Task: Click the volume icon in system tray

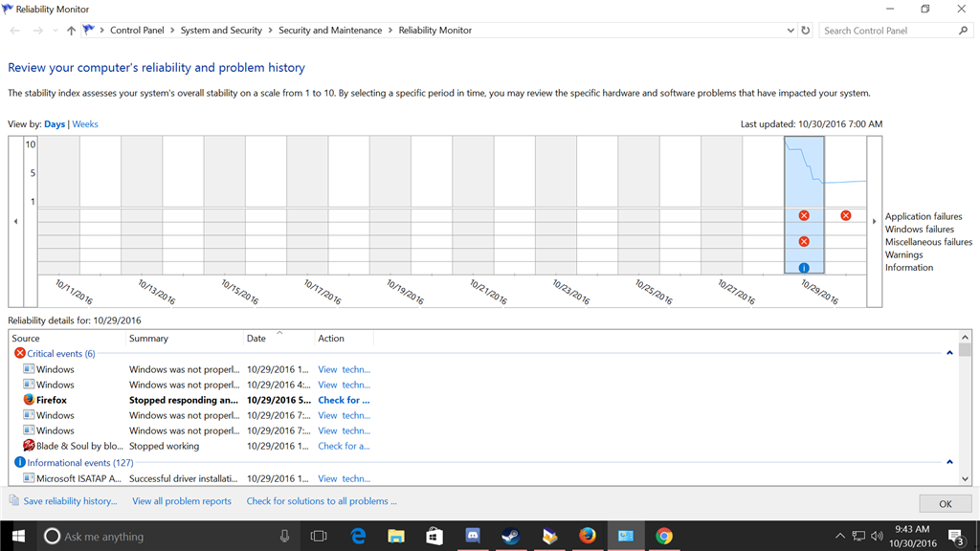Action: coord(877,536)
